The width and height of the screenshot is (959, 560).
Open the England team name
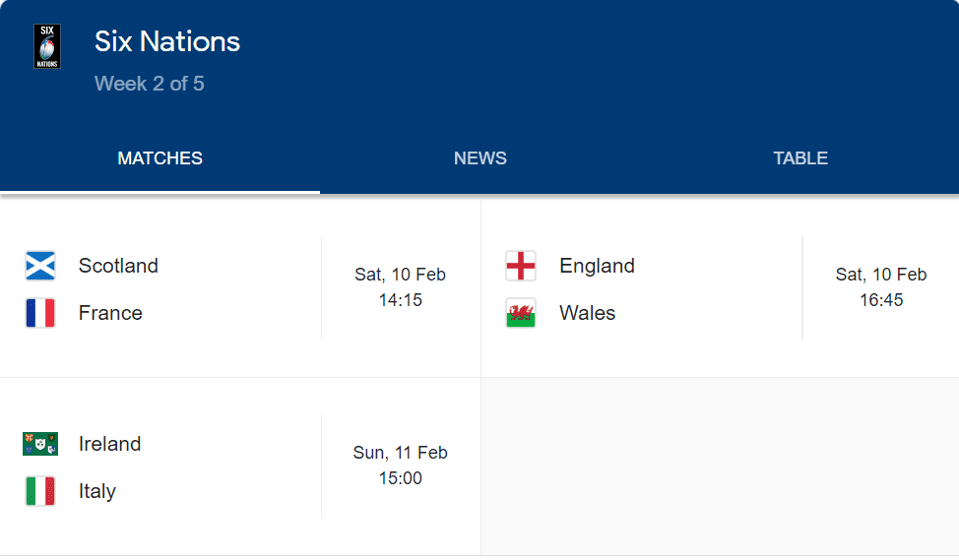pyautogui.click(x=597, y=266)
